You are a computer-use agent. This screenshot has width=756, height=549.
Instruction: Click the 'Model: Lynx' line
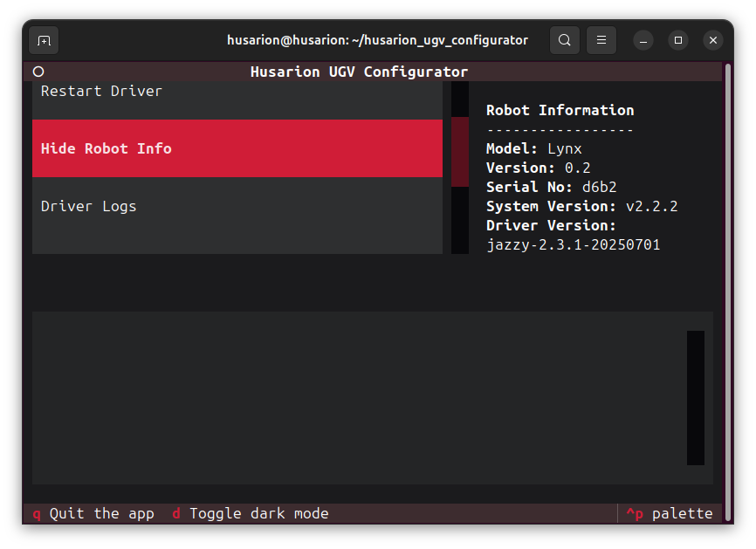[x=533, y=148]
